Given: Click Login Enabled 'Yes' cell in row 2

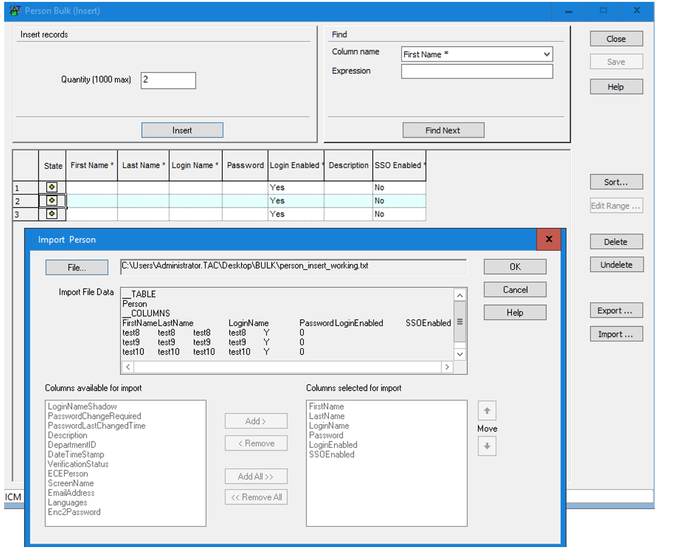Looking at the screenshot, I should (296, 201).
